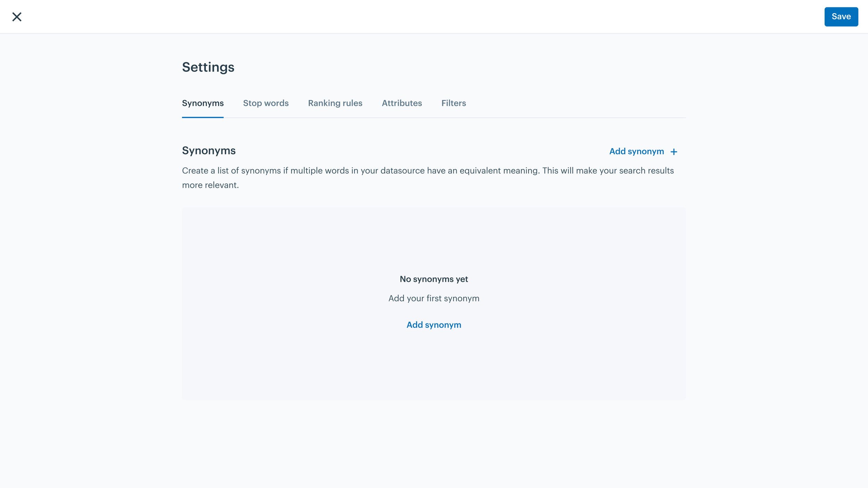Click Add synonym link under empty state

(x=434, y=325)
